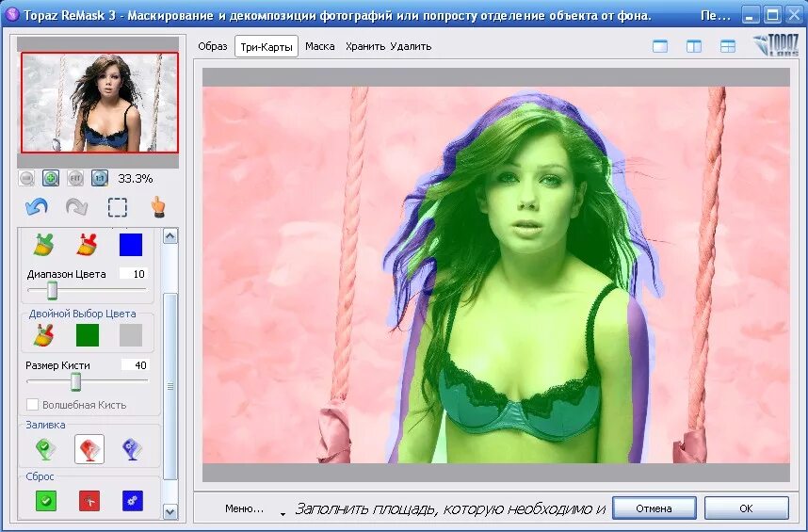808x532 pixels.
Task: Fit image to window zoom icon
Action: pyautogui.click(x=75, y=178)
